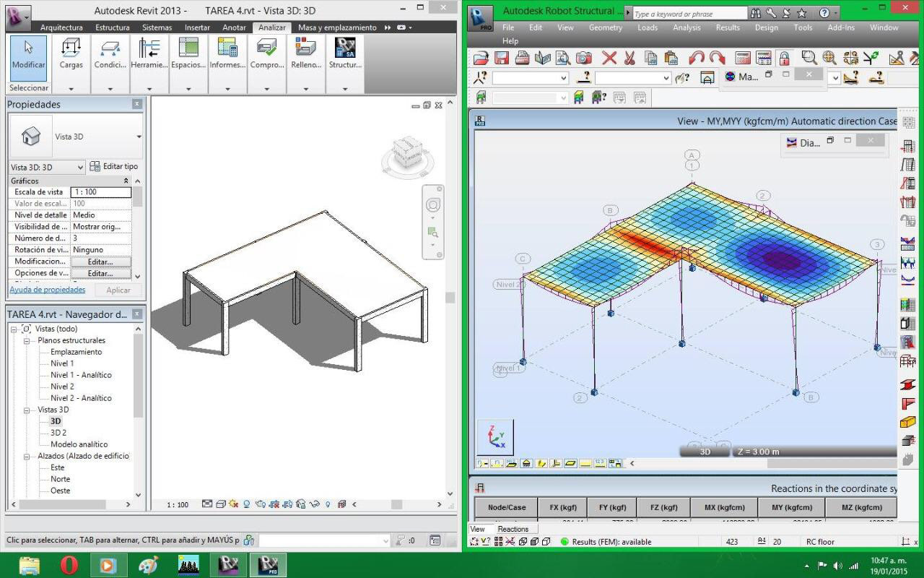Click the Editar tipo button
Viewport: 924px width, 578px height.
[114, 166]
